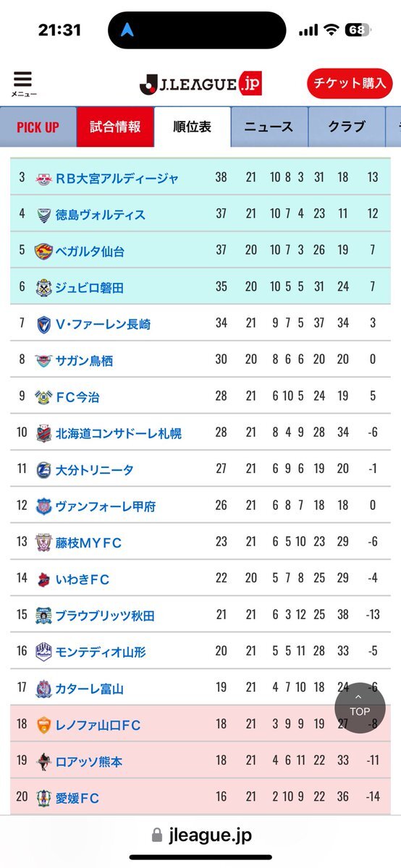Tap the Jubilo Iwata club crest

(x=44, y=287)
